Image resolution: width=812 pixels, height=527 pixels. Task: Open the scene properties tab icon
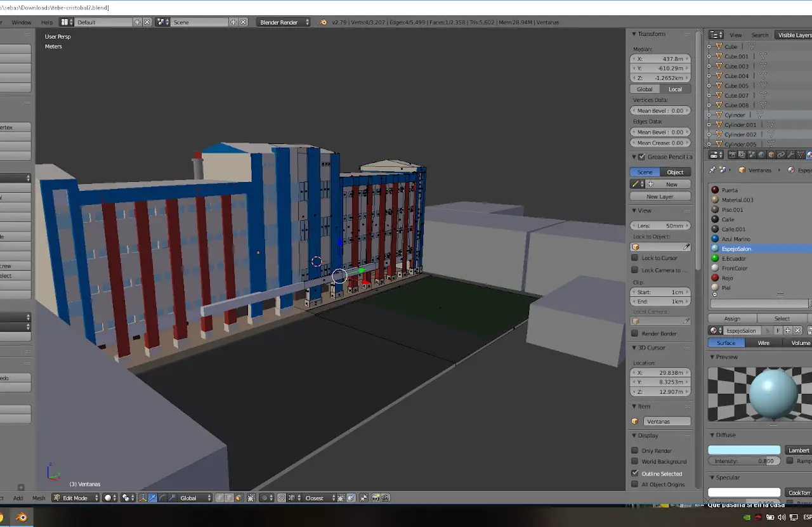(752, 155)
